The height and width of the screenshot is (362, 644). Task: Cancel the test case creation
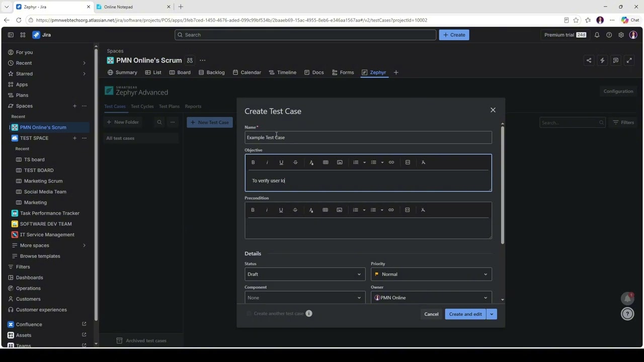coord(431,314)
